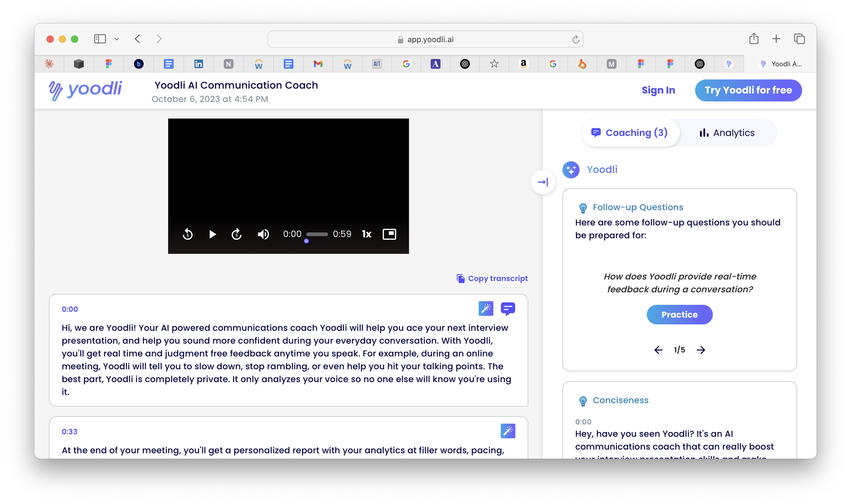851x504 pixels.
Task: Click the Conciseness lightbulb icon
Action: pos(583,401)
